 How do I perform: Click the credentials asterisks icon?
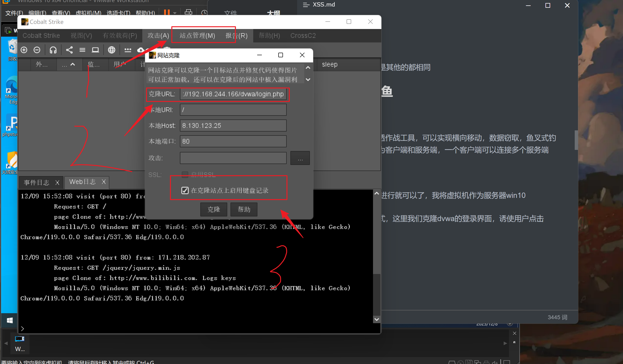[128, 50]
